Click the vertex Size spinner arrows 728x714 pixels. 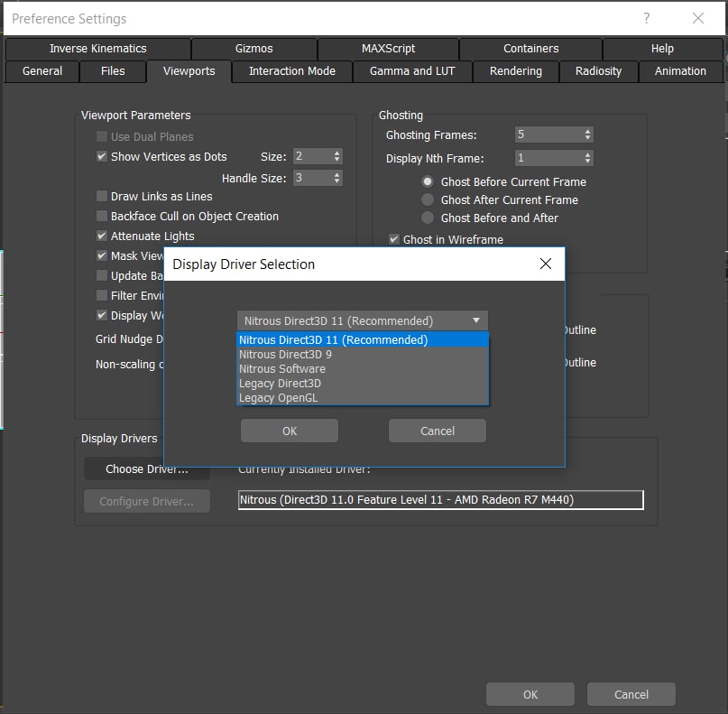pos(337,156)
